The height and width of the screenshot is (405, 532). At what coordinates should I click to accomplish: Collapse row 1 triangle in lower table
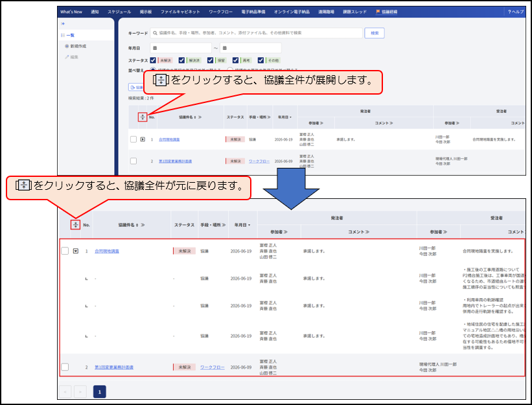tap(76, 251)
